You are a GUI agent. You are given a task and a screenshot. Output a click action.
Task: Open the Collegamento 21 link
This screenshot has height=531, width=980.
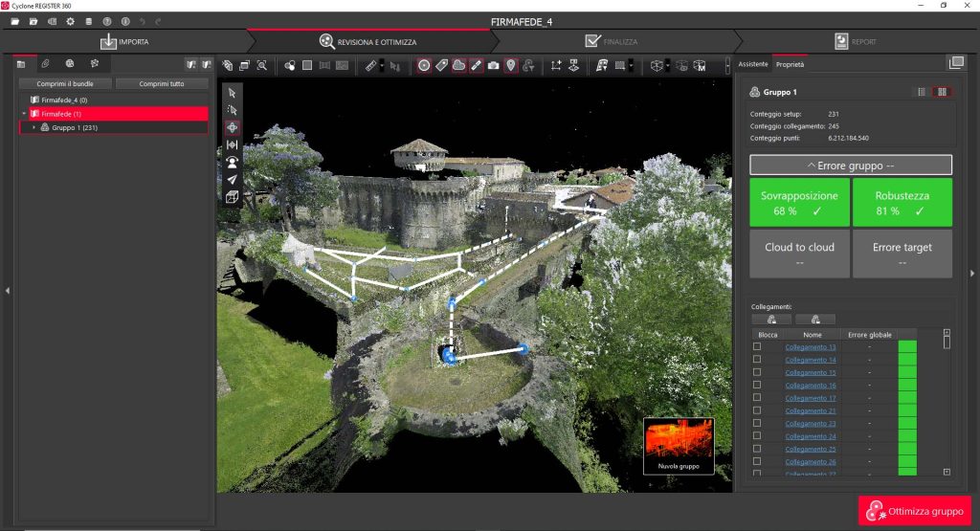[x=810, y=410]
